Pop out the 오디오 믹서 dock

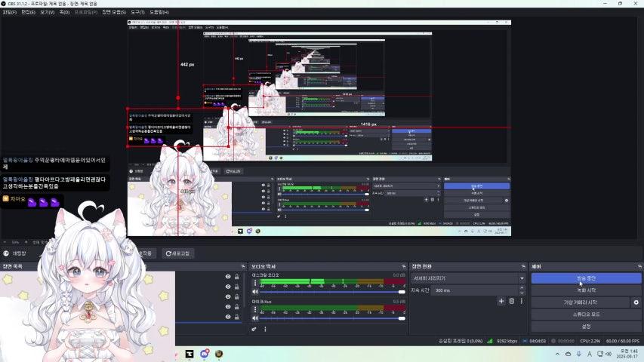[x=404, y=266]
